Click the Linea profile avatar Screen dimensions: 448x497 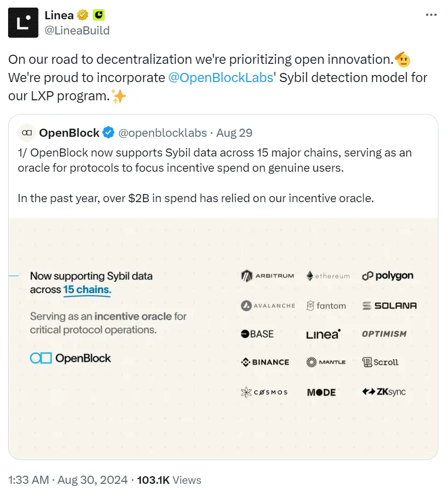(x=22, y=22)
